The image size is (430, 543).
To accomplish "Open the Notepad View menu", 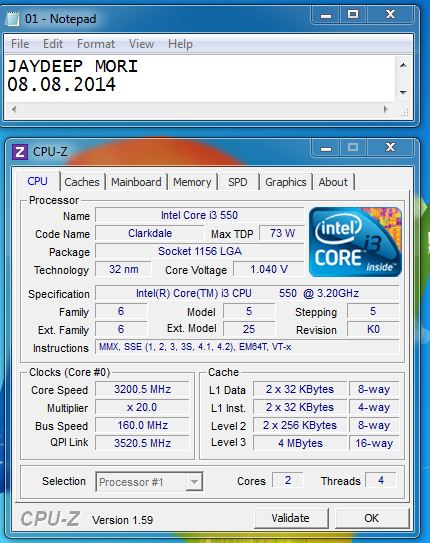I will (141, 44).
